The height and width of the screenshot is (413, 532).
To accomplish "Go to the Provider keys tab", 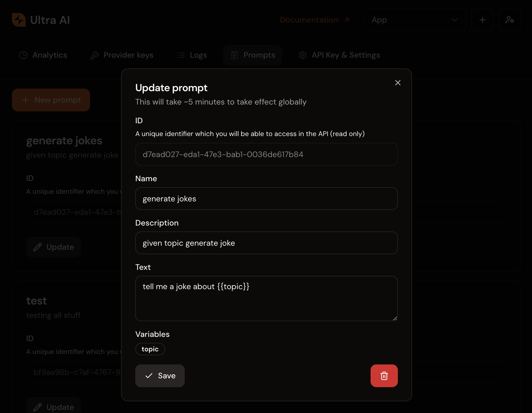I will coord(122,55).
